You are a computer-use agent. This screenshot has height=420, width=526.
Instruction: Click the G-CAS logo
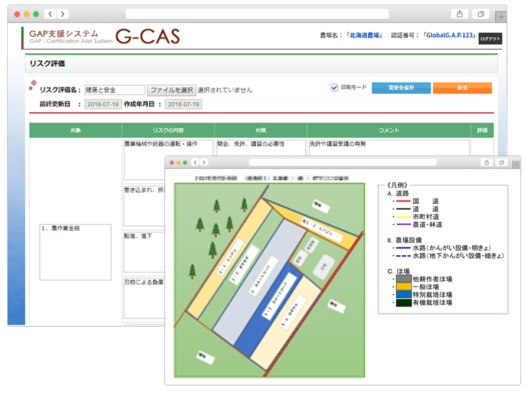148,36
